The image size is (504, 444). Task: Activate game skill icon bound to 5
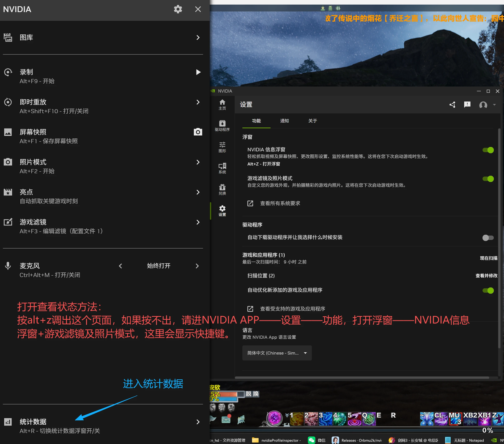coord(354,419)
